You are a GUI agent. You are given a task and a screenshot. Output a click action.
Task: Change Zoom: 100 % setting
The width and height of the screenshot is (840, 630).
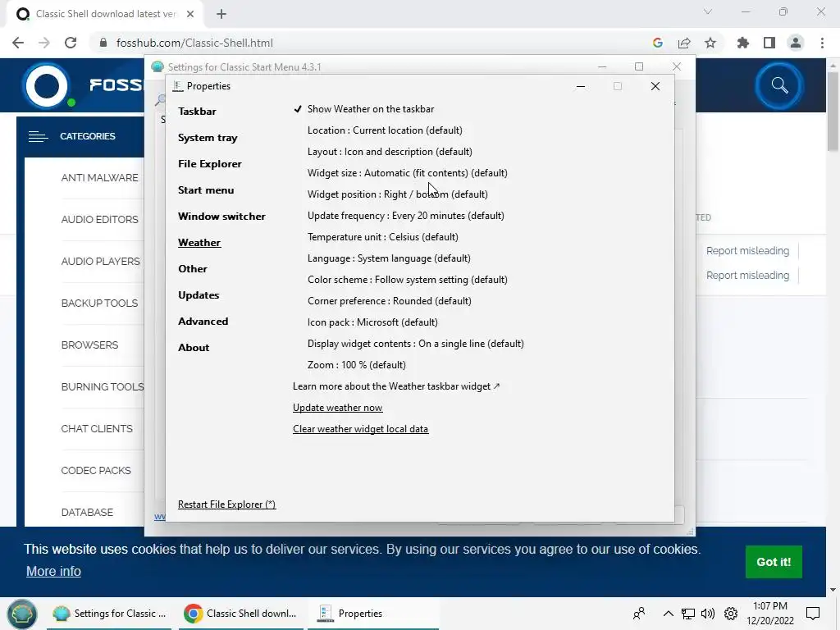coord(356,365)
